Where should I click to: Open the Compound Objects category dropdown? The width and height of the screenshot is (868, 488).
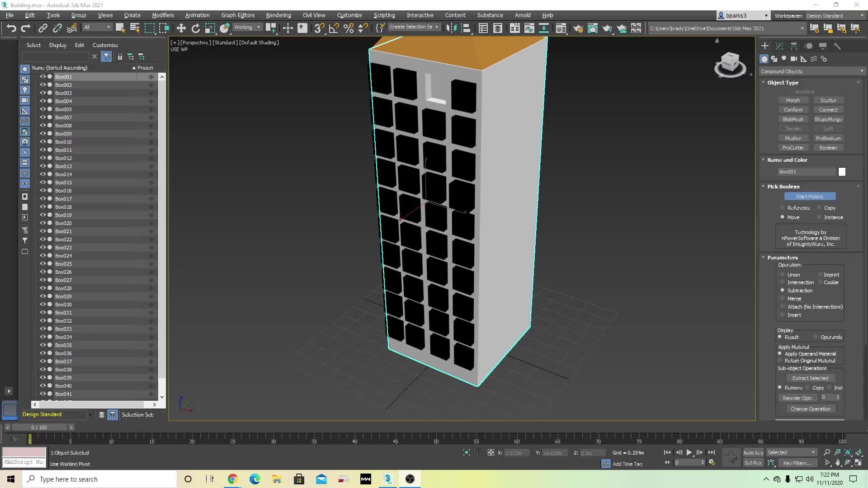click(x=811, y=71)
